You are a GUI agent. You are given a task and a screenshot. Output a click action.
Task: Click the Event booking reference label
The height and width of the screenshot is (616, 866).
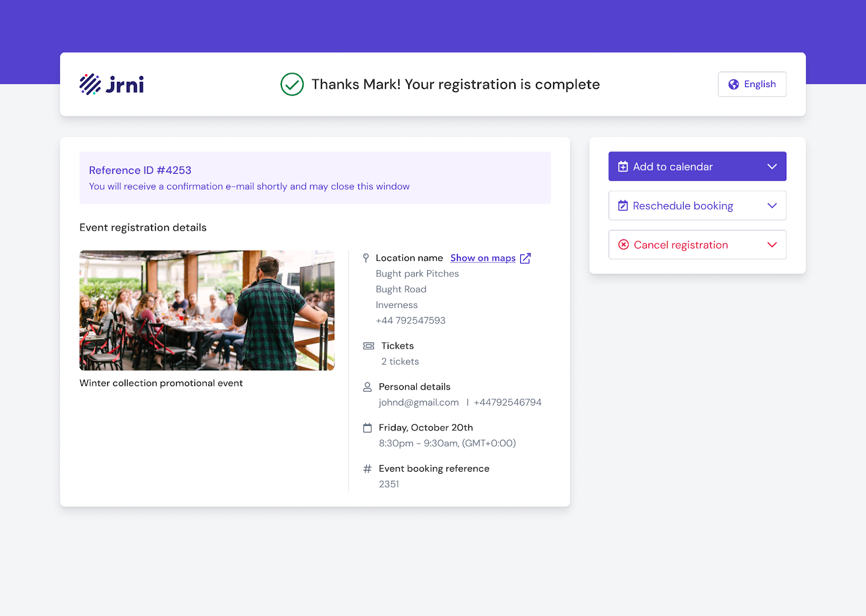click(x=434, y=469)
